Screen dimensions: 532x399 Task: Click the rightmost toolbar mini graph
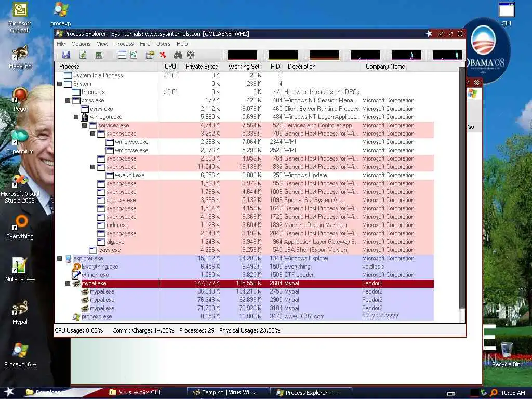tap(447, 55)
